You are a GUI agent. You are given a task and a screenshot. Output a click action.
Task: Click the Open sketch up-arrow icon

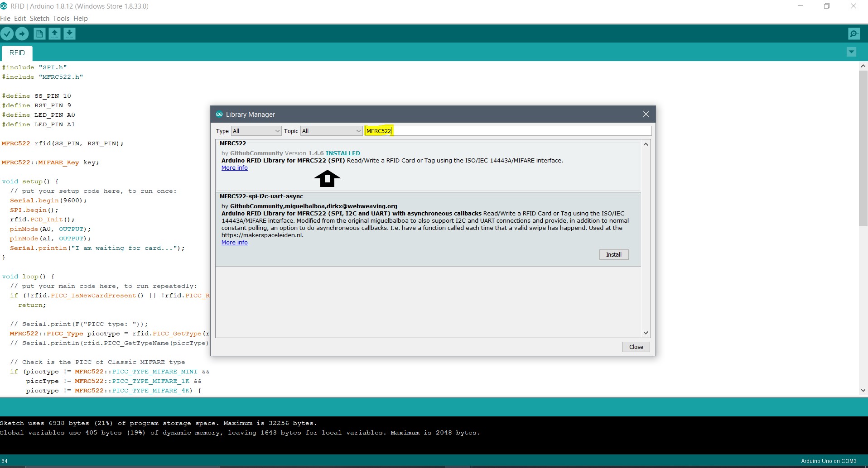click(54, 34)
